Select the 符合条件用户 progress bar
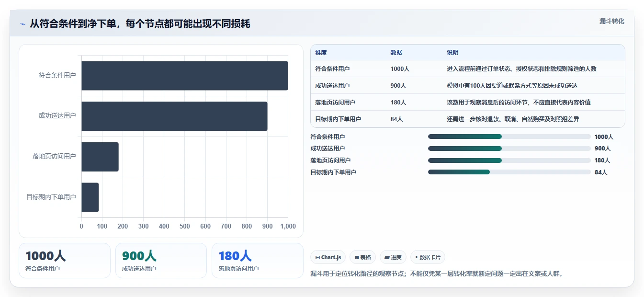This screenshot has width=644, height=297. (x=509, y=137)
